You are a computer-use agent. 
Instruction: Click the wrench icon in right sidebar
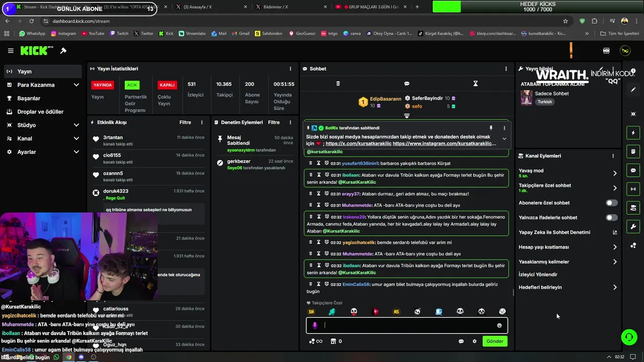tap(633, 227)
